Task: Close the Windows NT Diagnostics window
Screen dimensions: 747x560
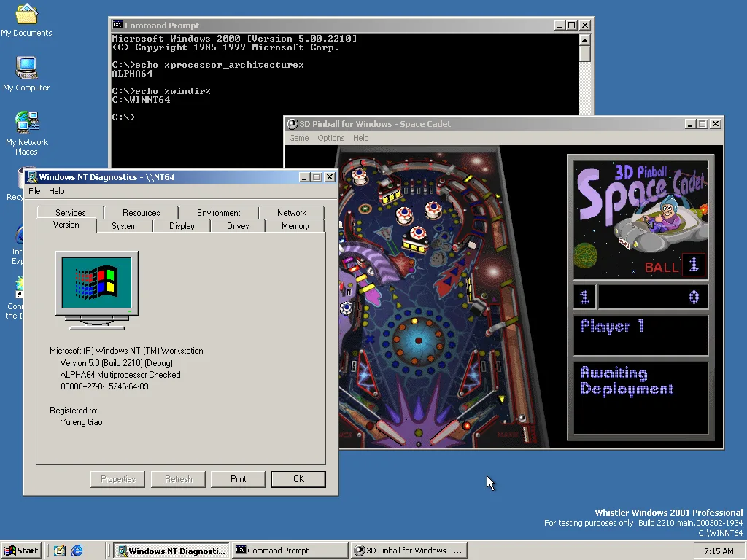Action: pos(330,177)
